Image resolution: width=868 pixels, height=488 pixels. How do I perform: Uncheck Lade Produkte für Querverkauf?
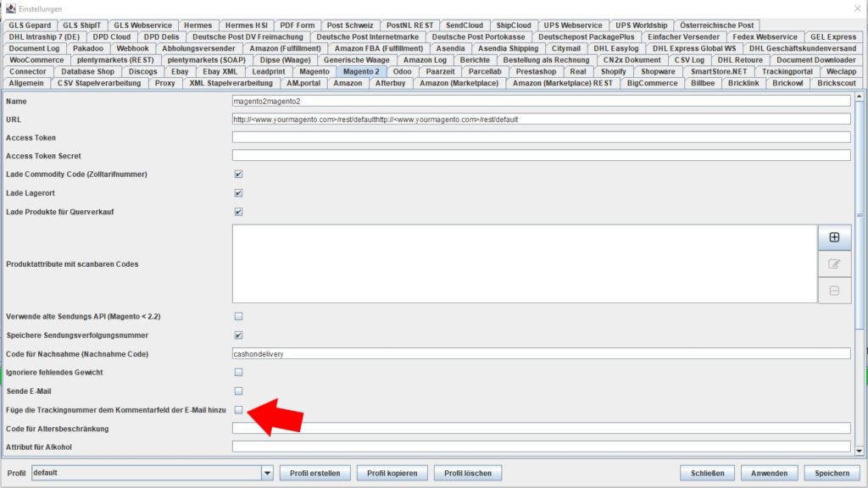(x=238, y=212)
